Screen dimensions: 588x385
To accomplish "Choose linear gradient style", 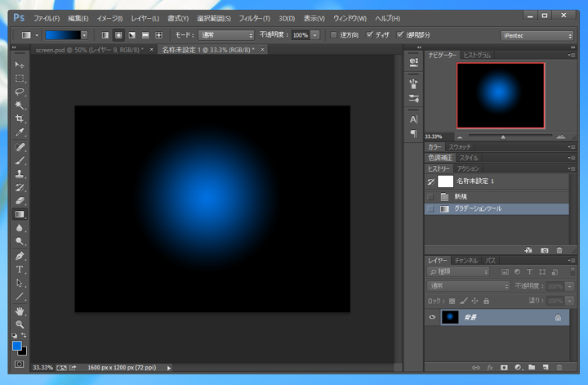I will pyautogui.click(x=105, y=35).
